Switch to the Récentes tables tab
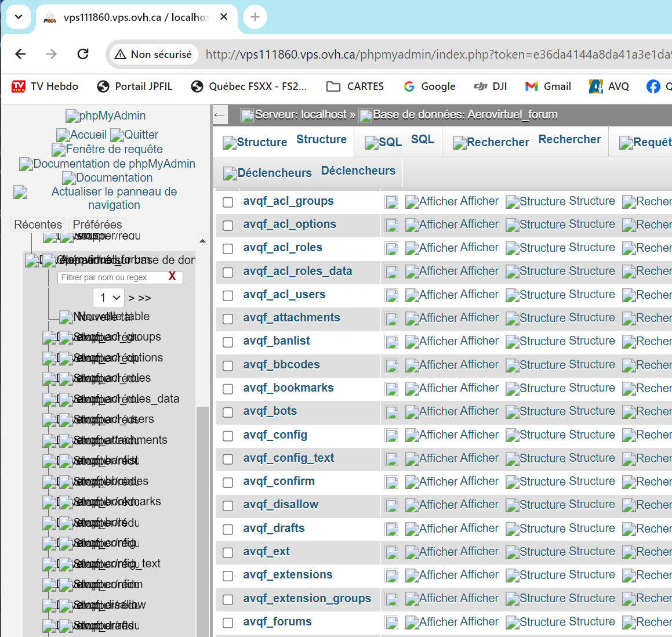Viewport: 672px width, 637px height. click(x=38, y=225)
